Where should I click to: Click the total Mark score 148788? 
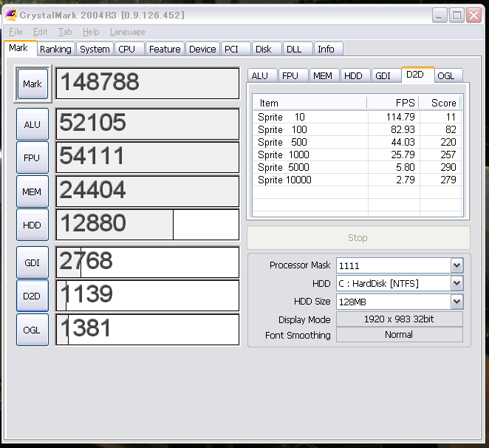148,84
